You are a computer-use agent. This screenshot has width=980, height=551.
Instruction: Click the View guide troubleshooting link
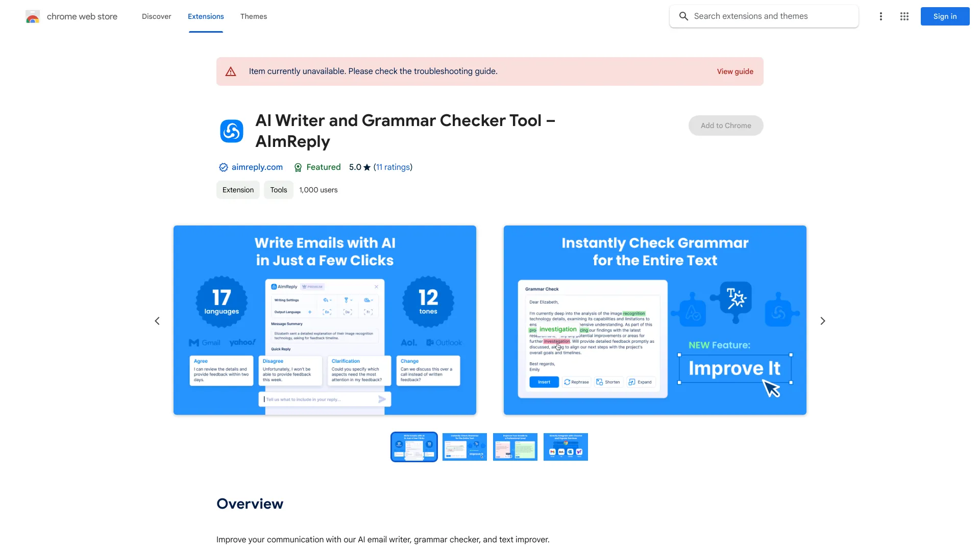[735, 71]
